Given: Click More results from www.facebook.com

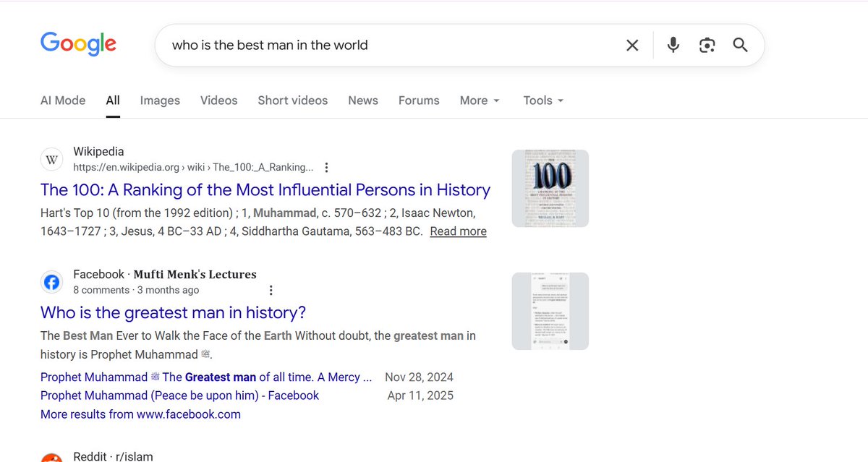Looking at the screenshot, I should [140, 414].
